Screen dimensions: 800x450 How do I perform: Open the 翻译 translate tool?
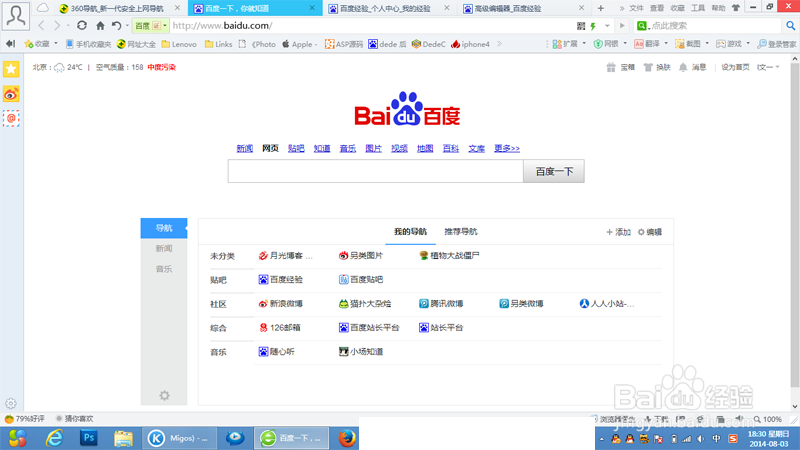click(647, 44)
